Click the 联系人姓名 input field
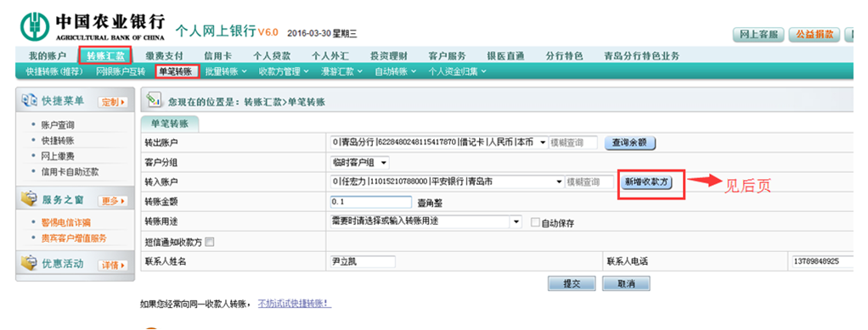 click(x=363, y=261)
